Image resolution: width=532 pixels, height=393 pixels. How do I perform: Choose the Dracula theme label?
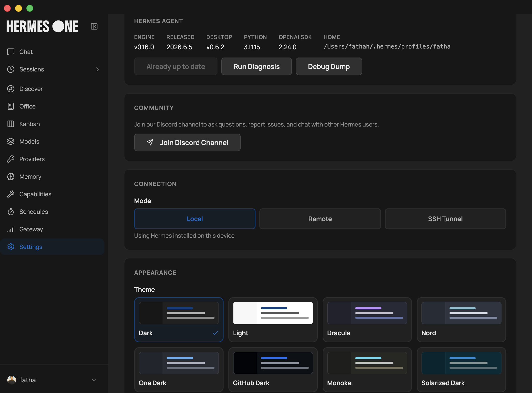(339, 333)
